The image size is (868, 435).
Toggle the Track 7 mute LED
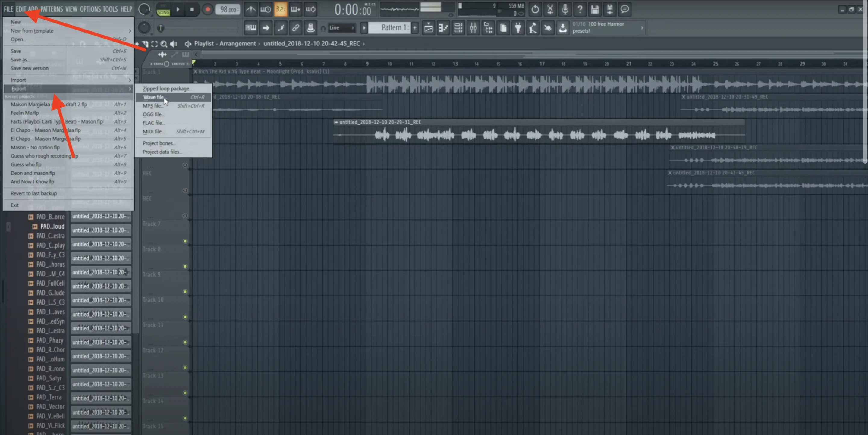(185, 241)
